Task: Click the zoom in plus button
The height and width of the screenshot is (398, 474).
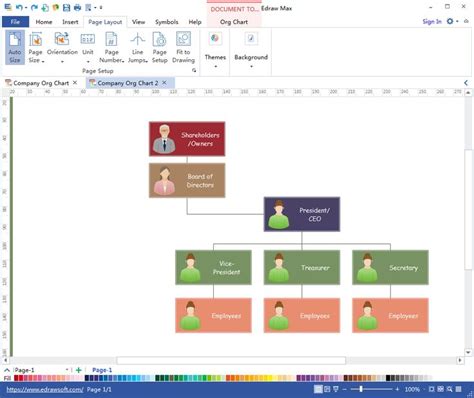Action: tap(397, 389)
